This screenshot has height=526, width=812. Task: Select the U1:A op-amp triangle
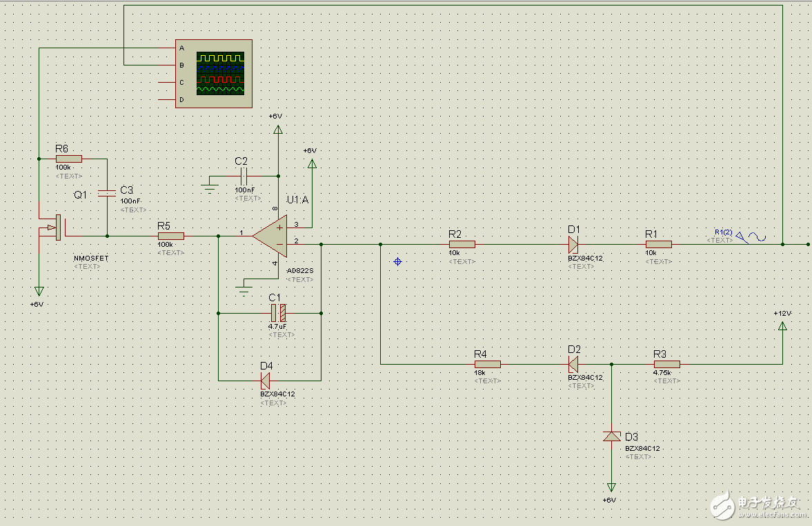(x=270, y=236)
